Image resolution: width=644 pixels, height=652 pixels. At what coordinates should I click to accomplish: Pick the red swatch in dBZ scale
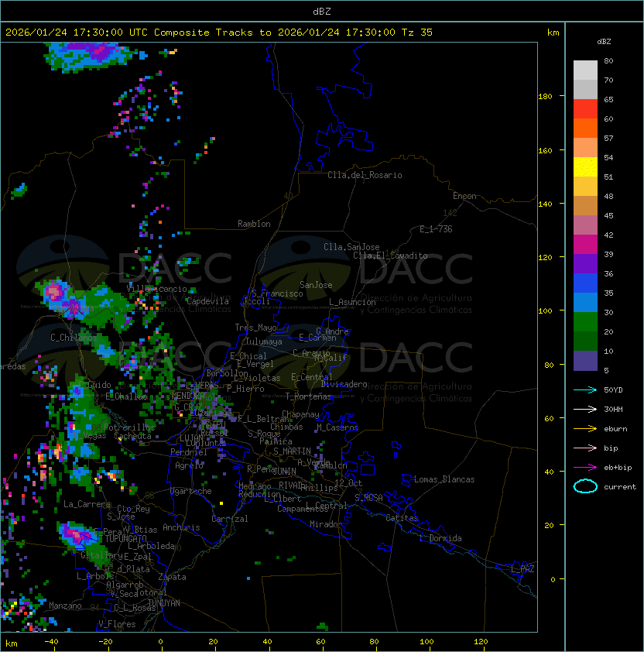[585, 109]
